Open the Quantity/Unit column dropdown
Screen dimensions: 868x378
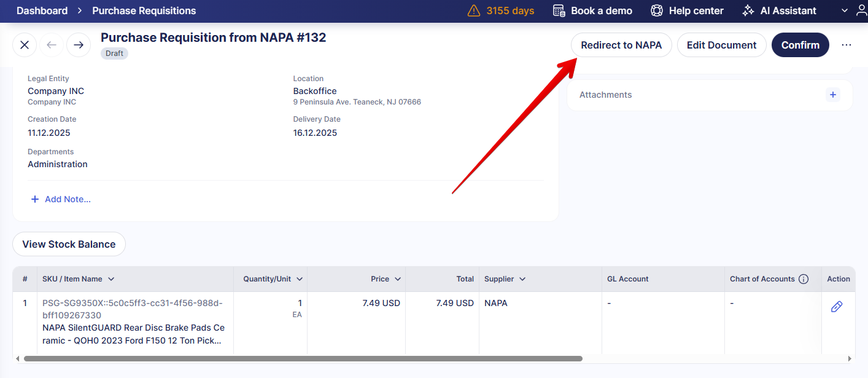300,279
